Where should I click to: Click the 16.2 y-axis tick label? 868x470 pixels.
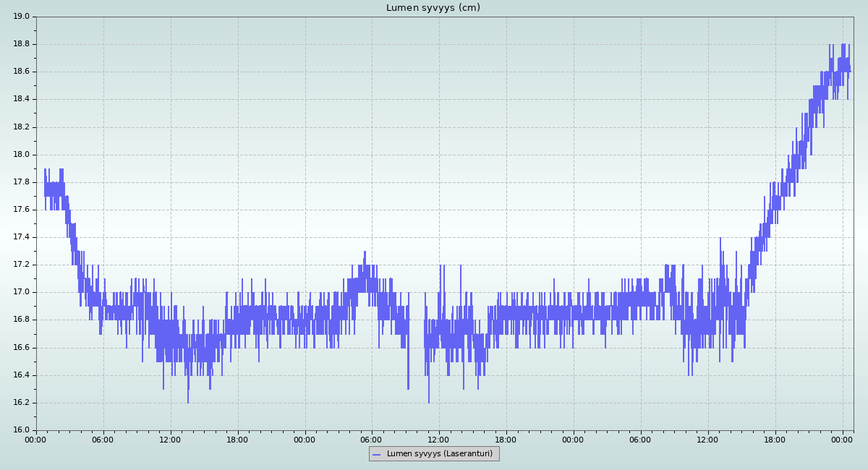point(22,403)
